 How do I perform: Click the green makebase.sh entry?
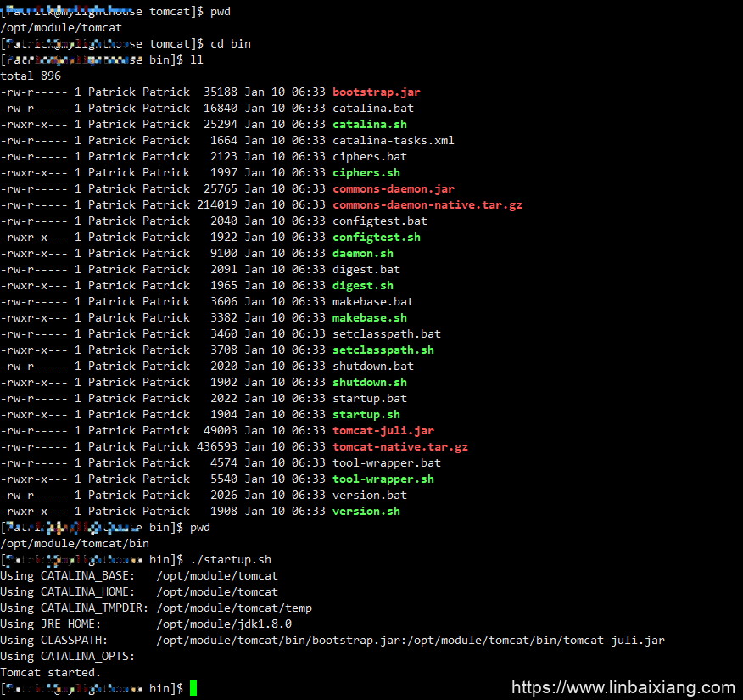pos(370,317)
